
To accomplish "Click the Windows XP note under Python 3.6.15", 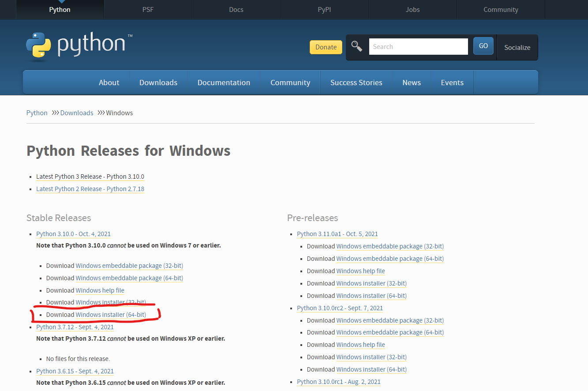I will (131, 383).
